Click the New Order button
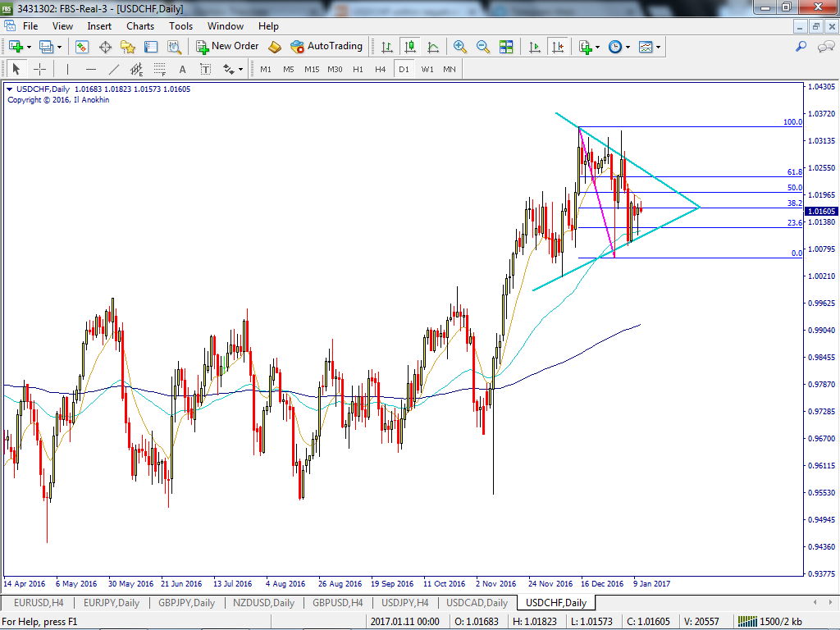This screenshot has width=840, height=630. (228, 47)
